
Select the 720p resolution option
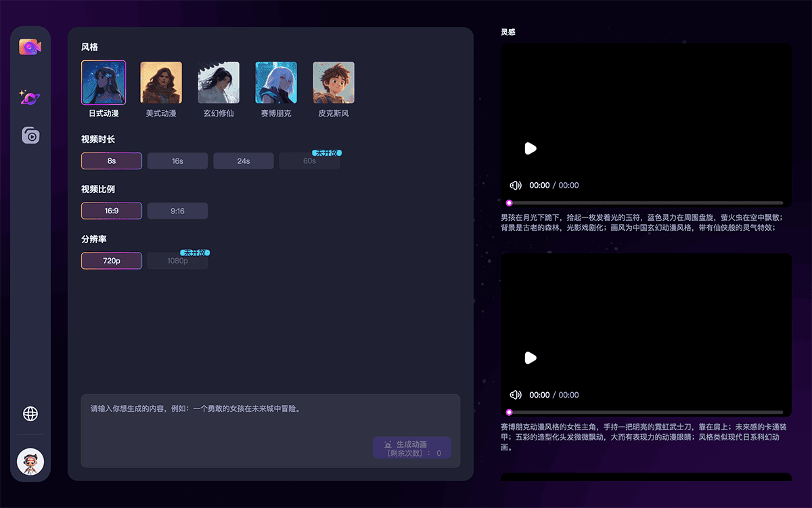point(111,260)
